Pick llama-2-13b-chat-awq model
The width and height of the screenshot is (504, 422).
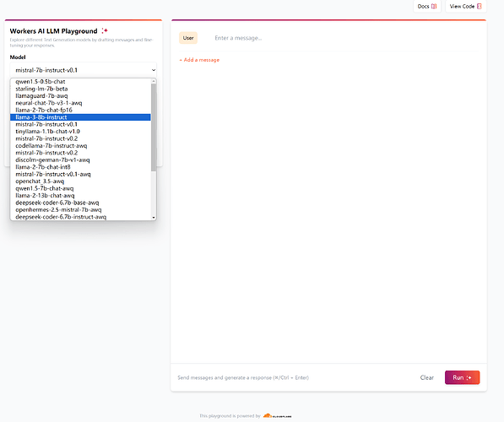[x=80, y=196]
